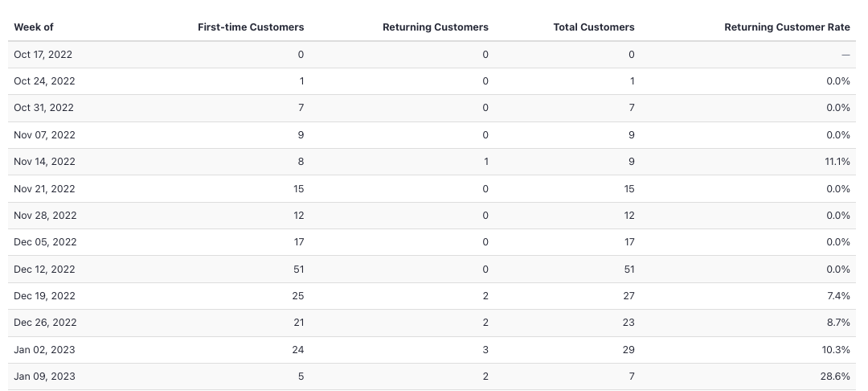The width and height of the screenshot is (868, 391).
Task: Click the Returning Customers column header
Action: point(436,27)
